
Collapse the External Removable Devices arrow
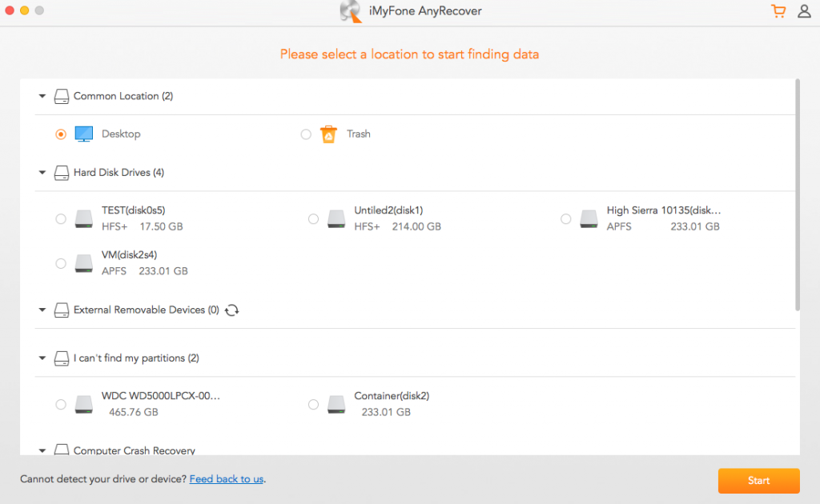pyautogui.click(x=42, y=310)
